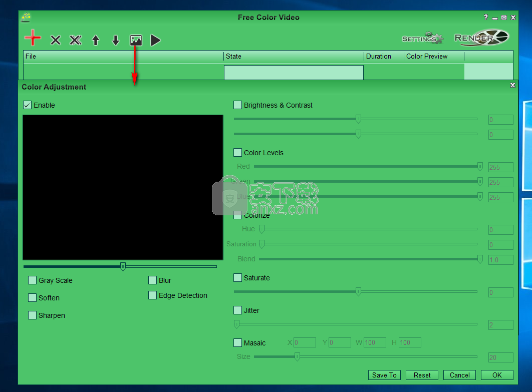Open Settings with the gear icon
Screen dimensions: 532x392
click(x=423, y=39)
